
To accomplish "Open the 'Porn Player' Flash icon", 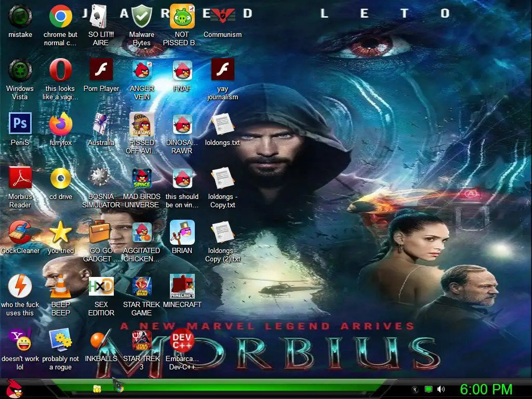I will coord(101,70).
